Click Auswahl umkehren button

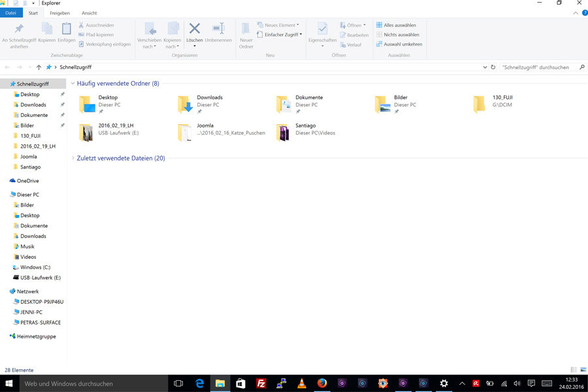pos(399,44)
